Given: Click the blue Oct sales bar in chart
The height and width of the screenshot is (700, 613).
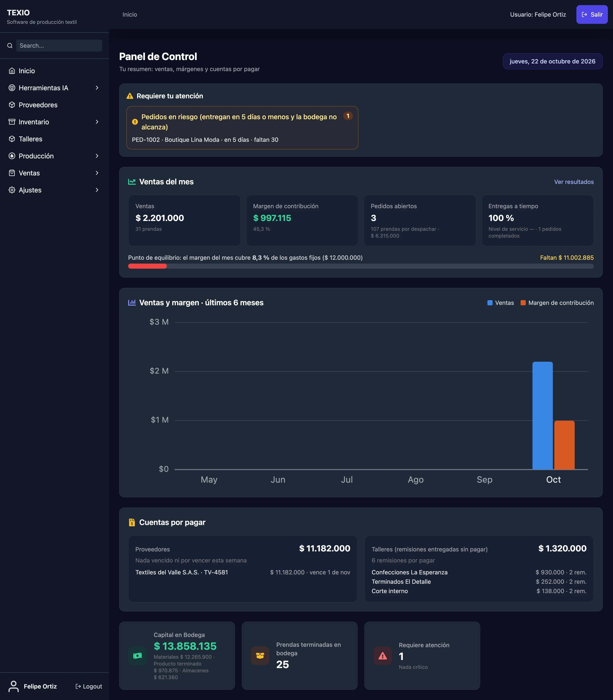Looking at the screenshot, I should point(543,415).
